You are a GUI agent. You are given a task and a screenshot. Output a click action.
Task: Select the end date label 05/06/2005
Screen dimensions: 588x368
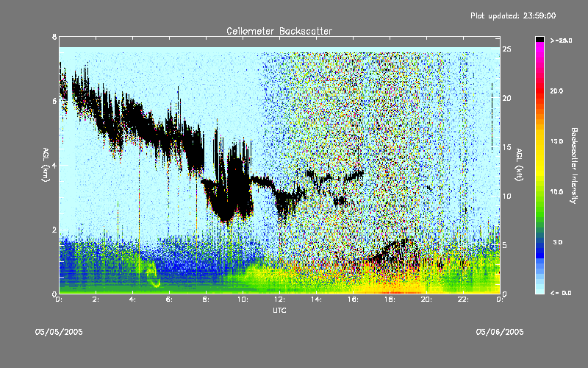tap(500, 332)
